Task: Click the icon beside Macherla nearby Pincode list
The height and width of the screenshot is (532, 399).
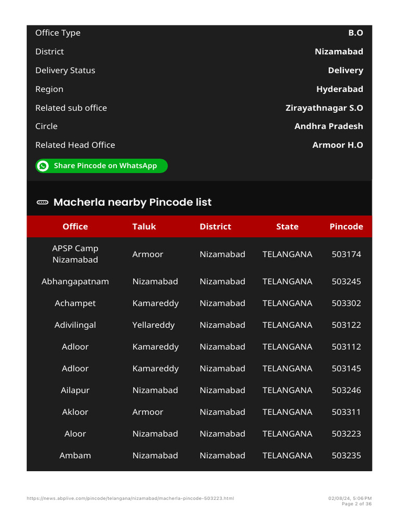Action: point(43,202)
